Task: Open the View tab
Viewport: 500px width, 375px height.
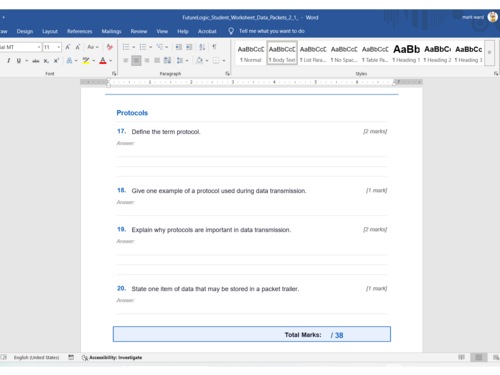Action: [162, 31]
